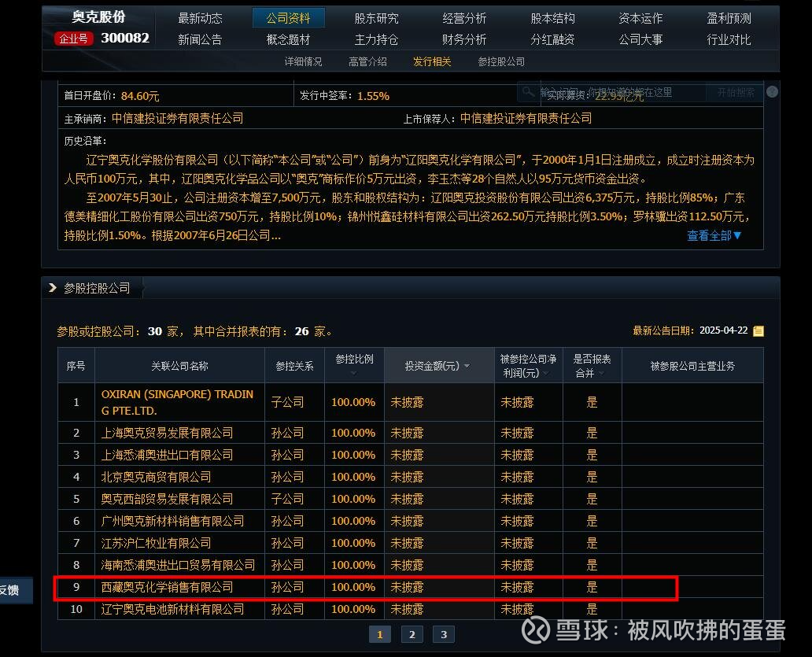Open 上海悉浦奥进出口有限公司 link

(167, 455)
